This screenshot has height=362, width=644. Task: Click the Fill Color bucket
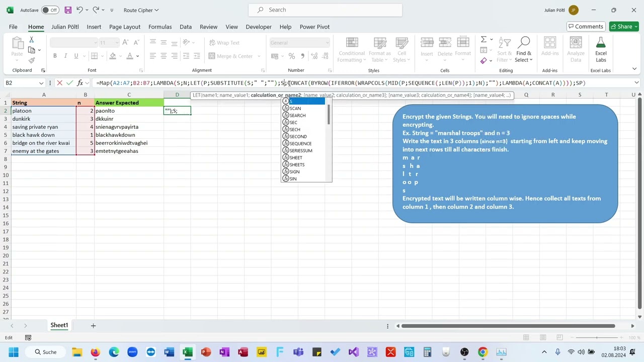tap(113, 56)
